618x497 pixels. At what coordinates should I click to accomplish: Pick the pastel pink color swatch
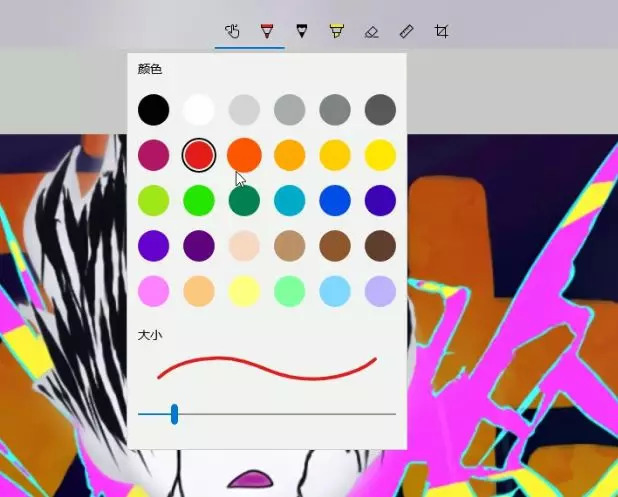click(154, 291)
